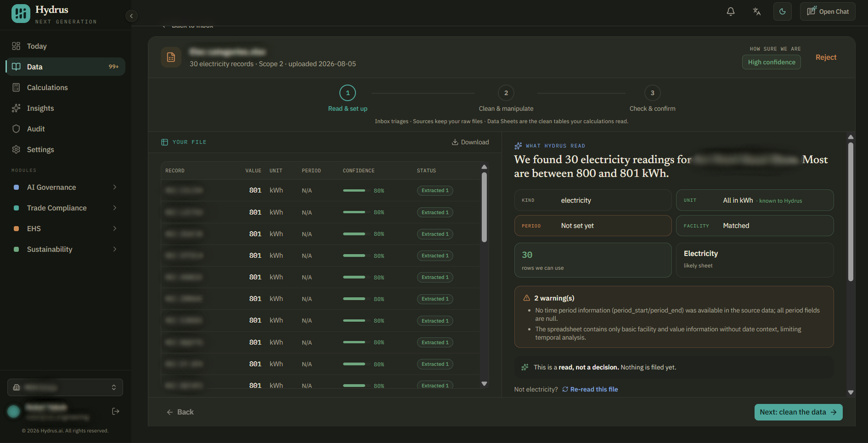This screenshot has height=443, width=868.
Task: Click the Settings gear icon
Action: pyautogui.click(x=16, y=149)
